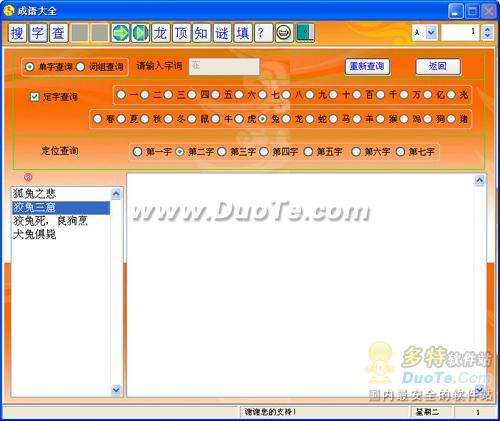Select 狡兔死，良狗烹 in the list
The width and height of the screenshot is (500, 421).
pos(50,221)
